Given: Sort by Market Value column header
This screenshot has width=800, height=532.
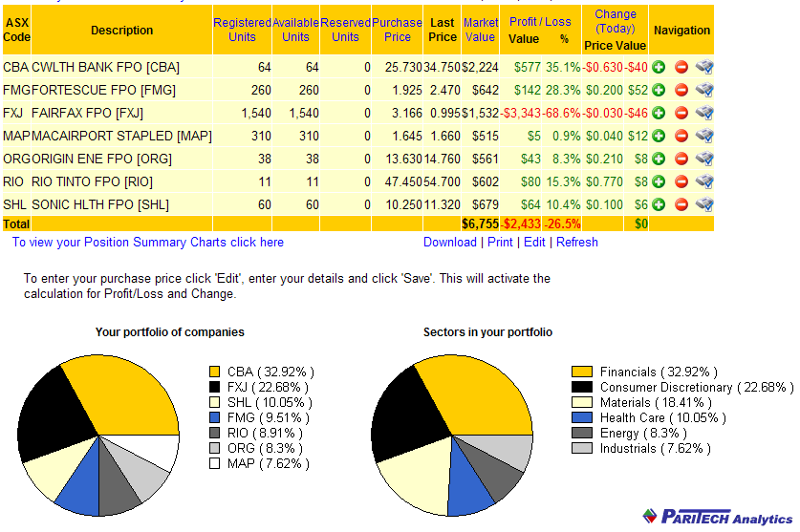Looking at the screenshot, I should (480, 30).
